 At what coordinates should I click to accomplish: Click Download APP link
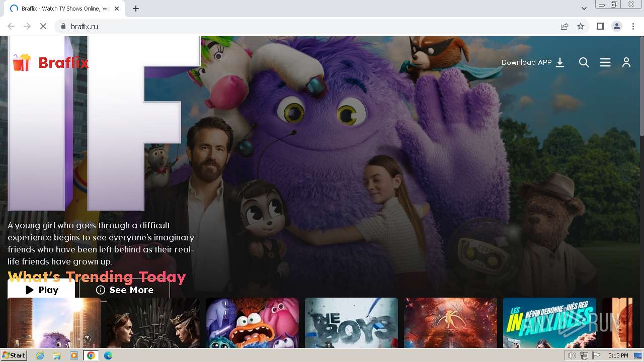tap(533, 62)
